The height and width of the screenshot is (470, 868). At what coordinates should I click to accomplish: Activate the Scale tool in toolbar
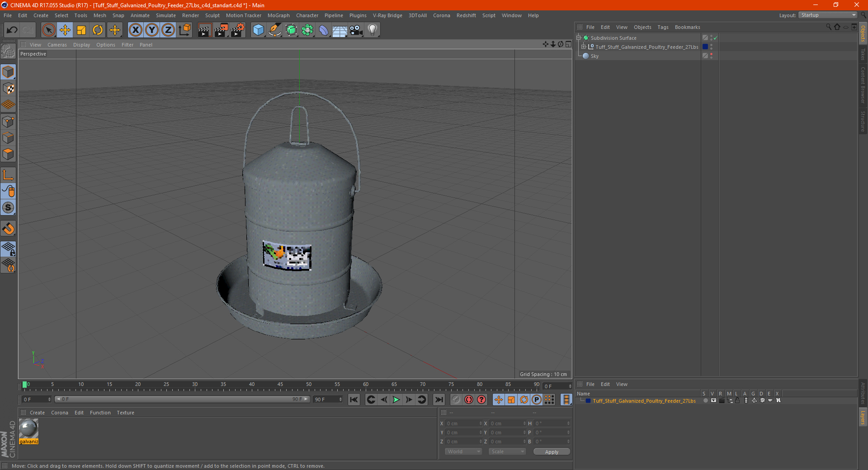pyautogui.click(x=81, y=30)
